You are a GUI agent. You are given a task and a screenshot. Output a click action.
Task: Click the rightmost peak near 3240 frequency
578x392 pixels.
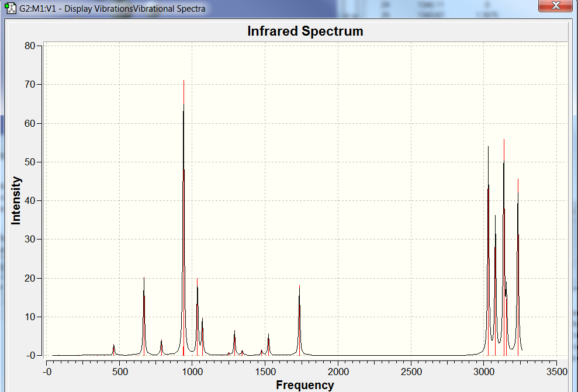pyautogui.click(x=518, y=267)
